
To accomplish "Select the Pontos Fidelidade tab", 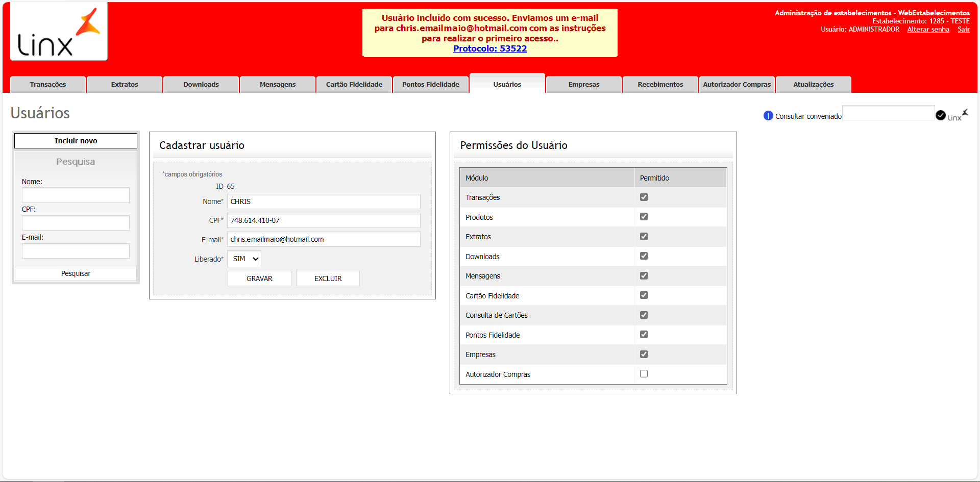I will pyautogui.click(x=431, y=84).
